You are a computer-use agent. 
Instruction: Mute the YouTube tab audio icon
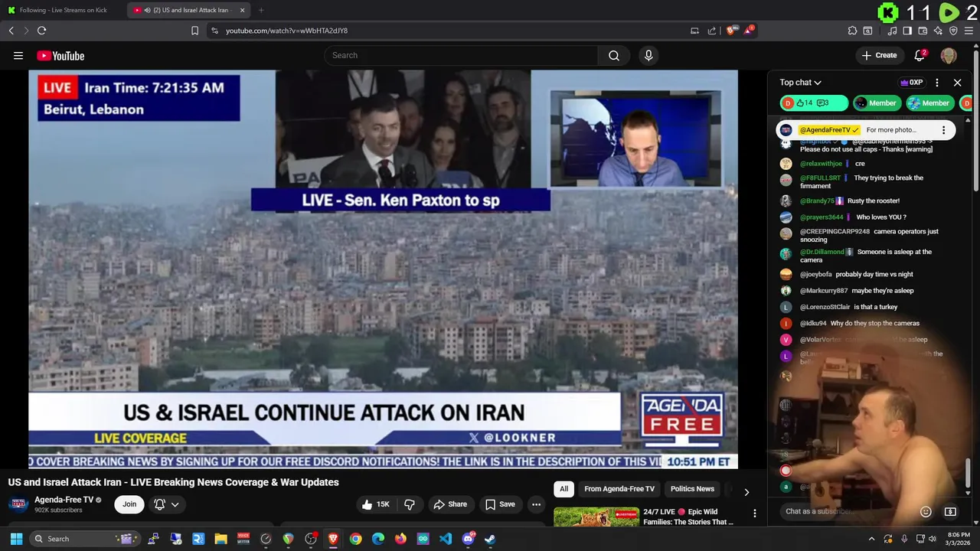point(147,10)
